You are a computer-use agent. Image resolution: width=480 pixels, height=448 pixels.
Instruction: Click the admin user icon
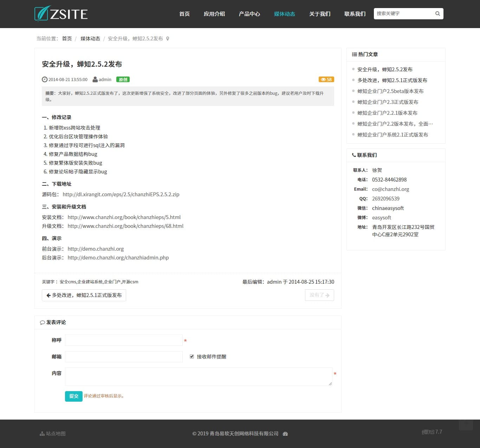pos(95,79)
